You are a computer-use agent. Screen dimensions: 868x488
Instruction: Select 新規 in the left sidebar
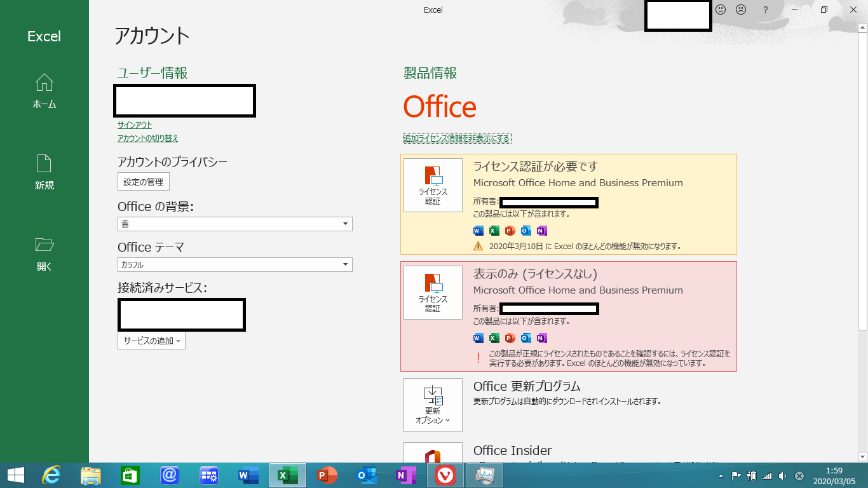(x=43, y=170)
